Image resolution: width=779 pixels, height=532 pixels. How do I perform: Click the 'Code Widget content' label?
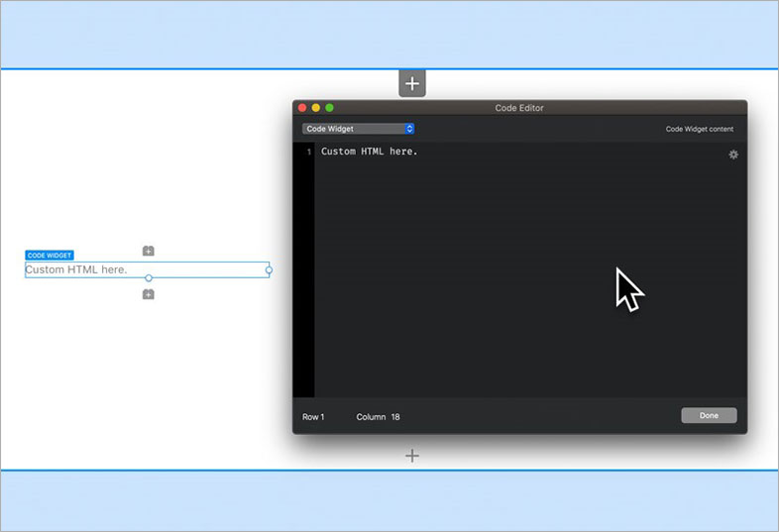(x=699, y=129)
